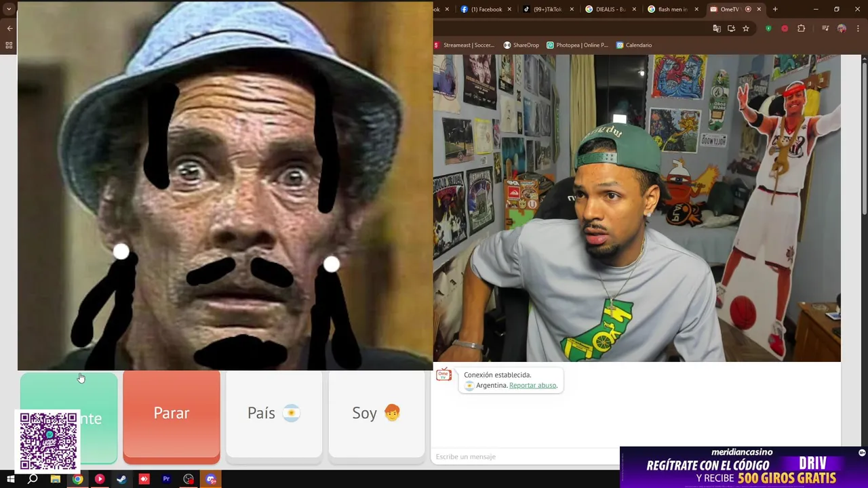Open Google Chrome from the taskbar
Viewport: 868px width, 488px height.
click(77, 479)
